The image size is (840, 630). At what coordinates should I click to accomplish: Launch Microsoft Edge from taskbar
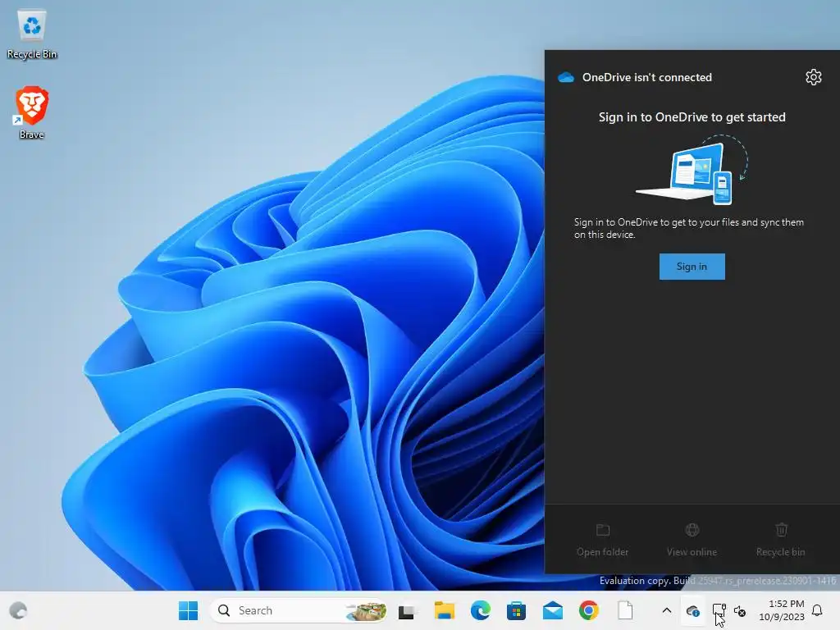(x=481, y=610)
